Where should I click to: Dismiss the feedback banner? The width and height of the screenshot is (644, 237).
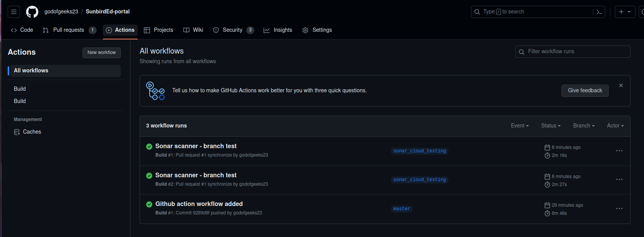(x=621, y=85)
